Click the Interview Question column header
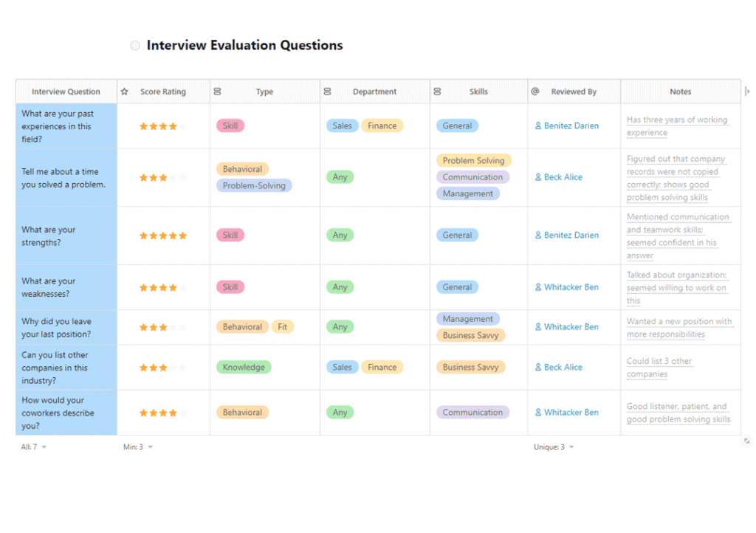The width and height of the screenshot is (756, 533). (66, 92)
